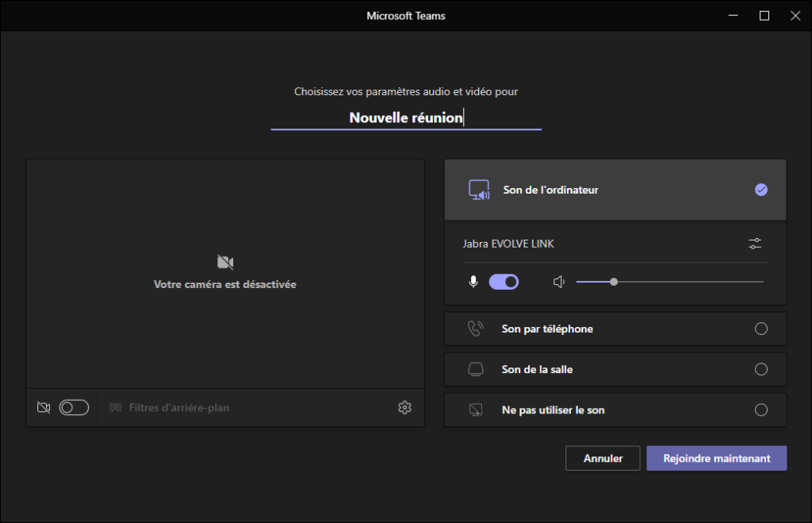Click the background filters icon
812x523 pixels.
116,407
